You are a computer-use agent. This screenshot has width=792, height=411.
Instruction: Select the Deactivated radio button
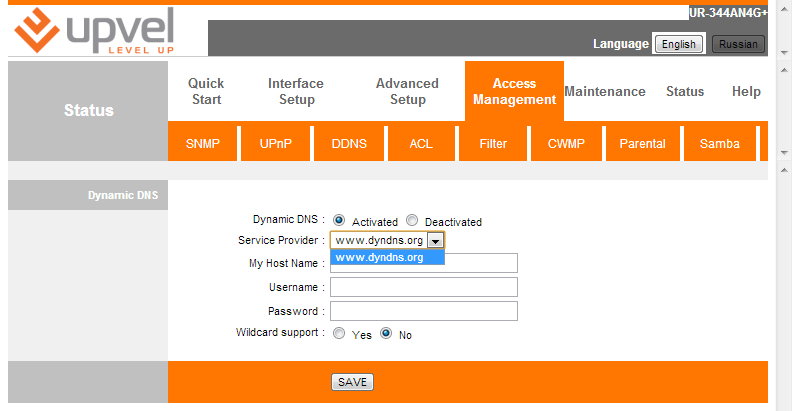coord(412,221)
